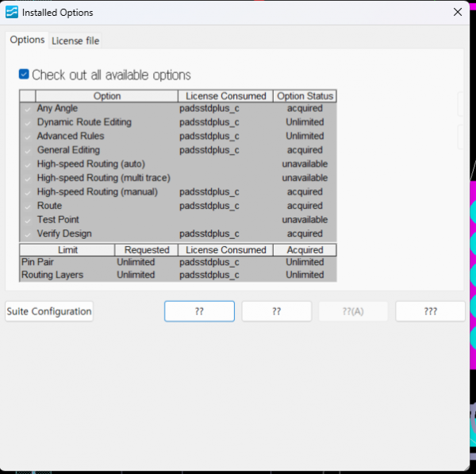This screenshot has height=474, width=476.
Task: Click the Requested column header
Action: (147, 250)
